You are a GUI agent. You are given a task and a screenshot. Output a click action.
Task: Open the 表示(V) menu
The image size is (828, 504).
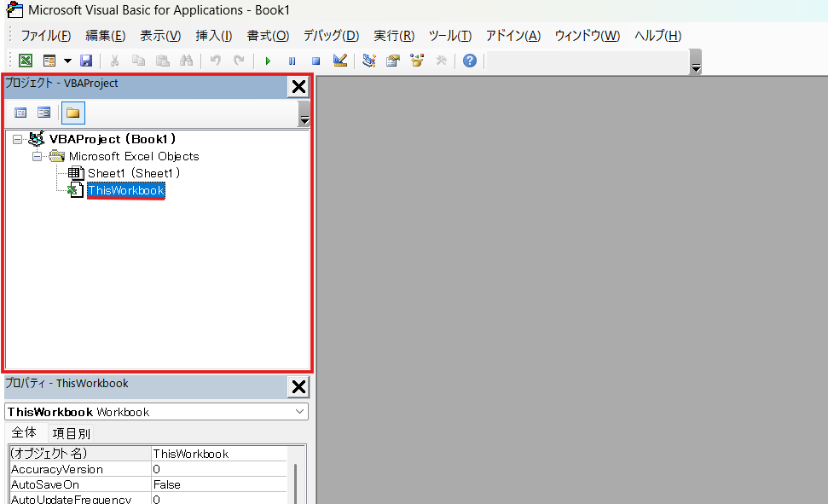160,36
